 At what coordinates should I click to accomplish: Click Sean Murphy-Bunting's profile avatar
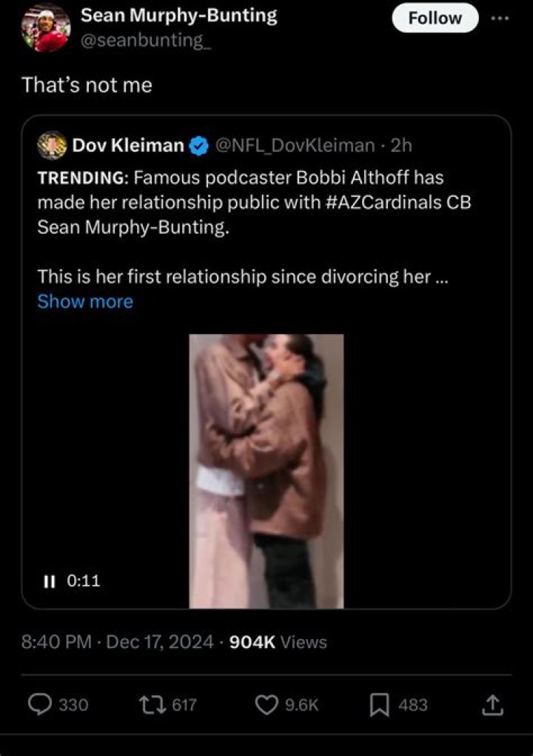pyautogui.click(x=46, y=28)
